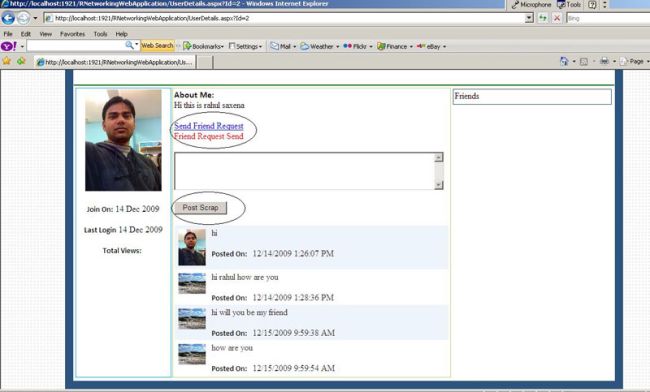Viewport: 650px width, 392px height.
Task: Open Yahoo toolbar Settings dropdown
Action: point(245,46)
